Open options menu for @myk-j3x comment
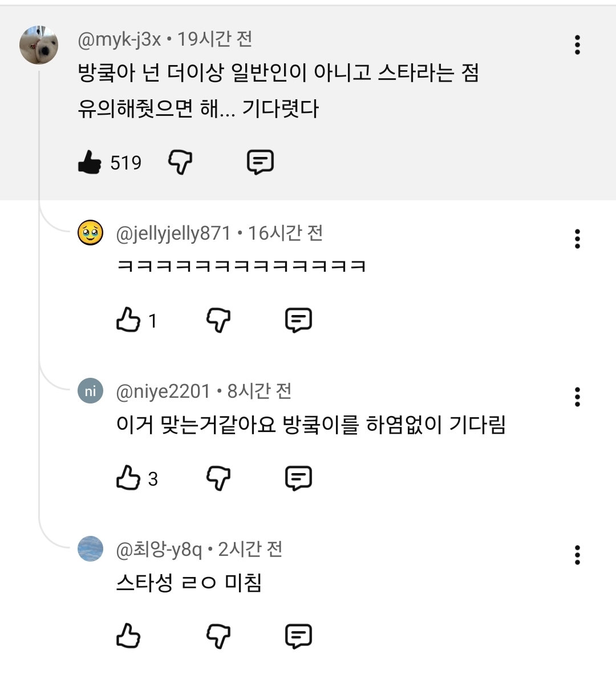616x674 pixels. click(x=577, y=45)
